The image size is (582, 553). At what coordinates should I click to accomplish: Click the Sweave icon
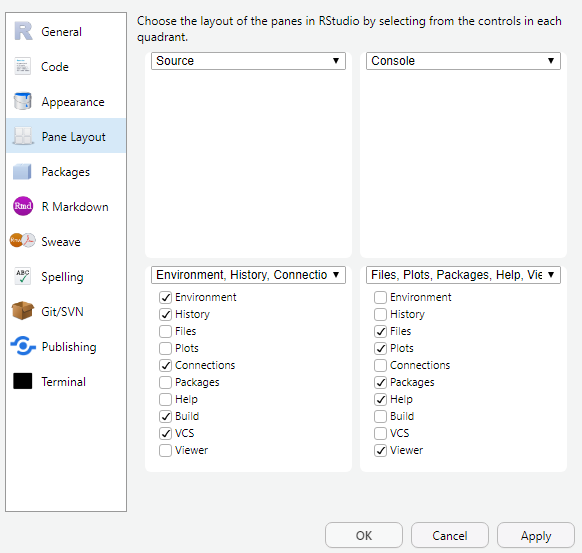click(x=23, y=241)
